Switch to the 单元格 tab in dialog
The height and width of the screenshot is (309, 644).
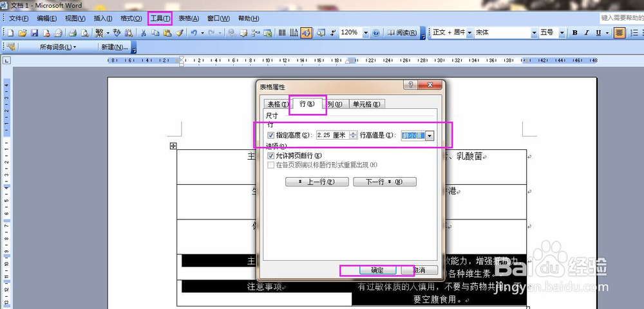[x=367, y=104]
